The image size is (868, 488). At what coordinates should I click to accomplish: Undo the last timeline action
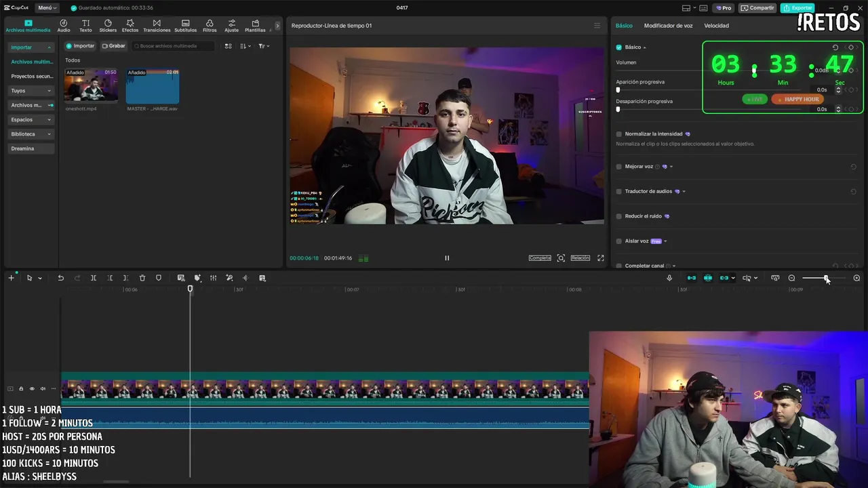point(60,278)
